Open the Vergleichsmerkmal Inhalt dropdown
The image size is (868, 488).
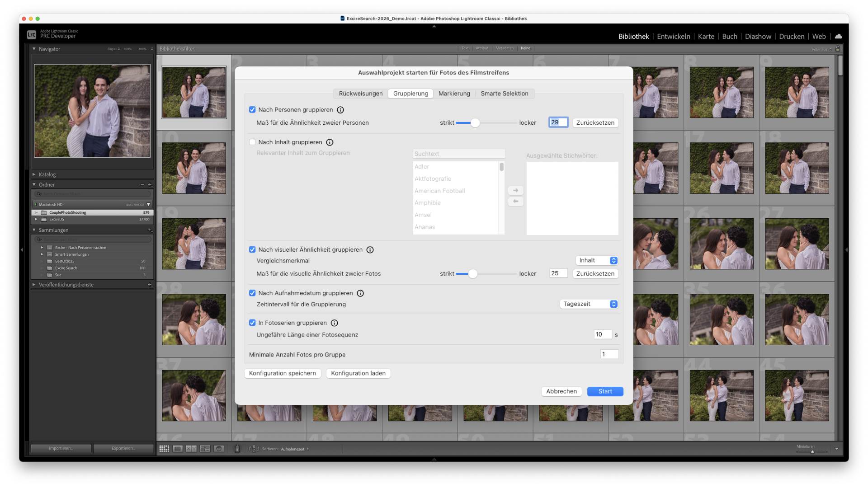tap(597, 260)
